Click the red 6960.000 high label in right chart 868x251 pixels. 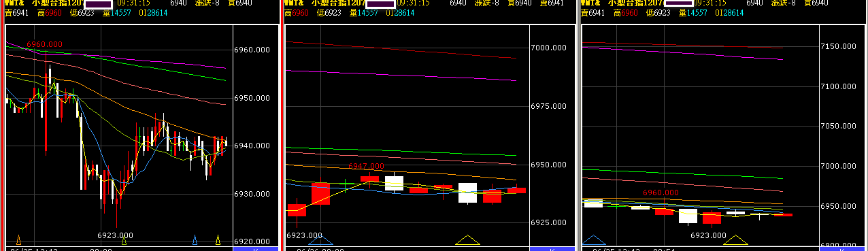coord(661,193)
